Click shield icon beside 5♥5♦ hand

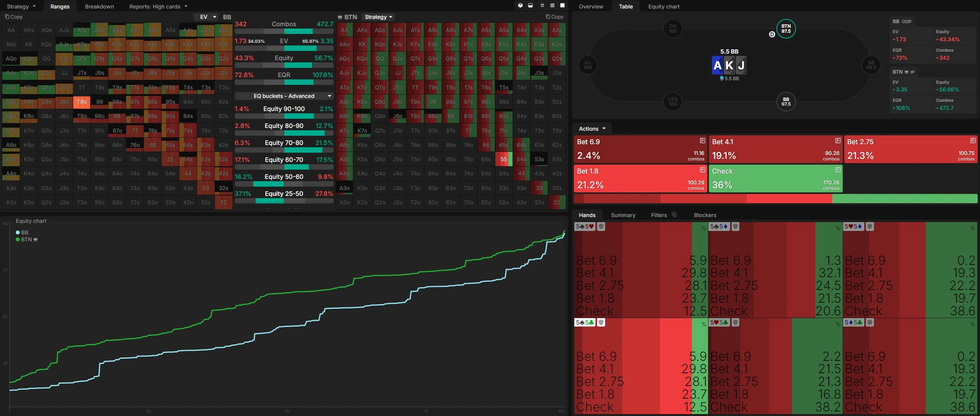[870, 227]
